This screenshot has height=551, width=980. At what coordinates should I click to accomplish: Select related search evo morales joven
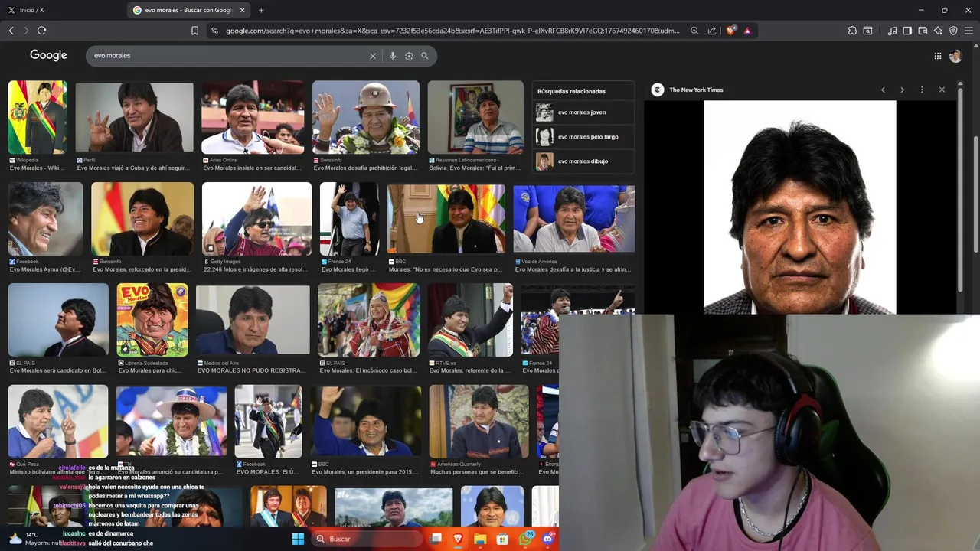583,112
